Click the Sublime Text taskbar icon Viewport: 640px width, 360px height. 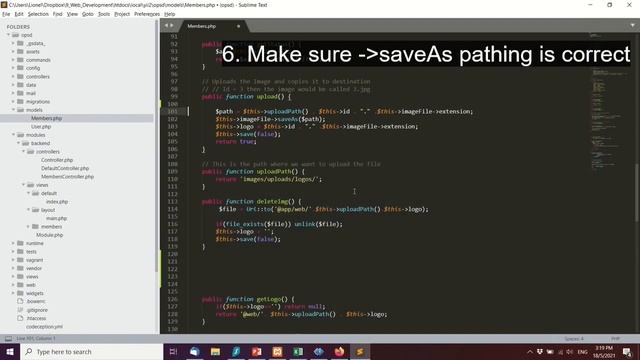tap(360, 351)
